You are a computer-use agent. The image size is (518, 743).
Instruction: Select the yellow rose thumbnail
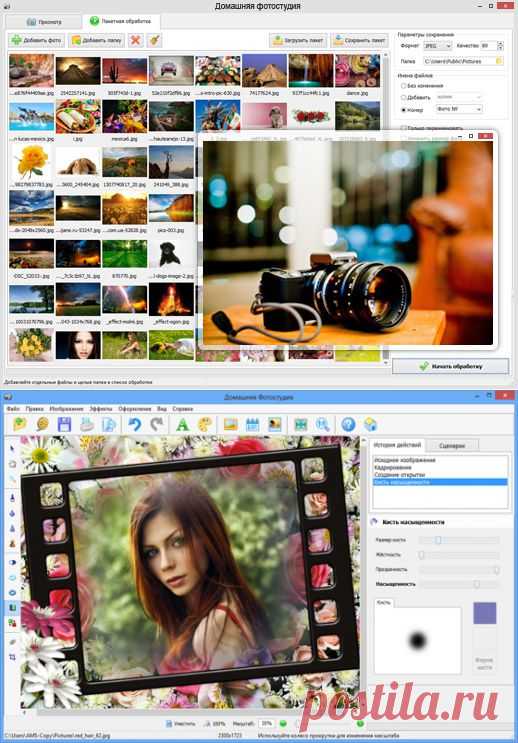(x=31, y=162)
